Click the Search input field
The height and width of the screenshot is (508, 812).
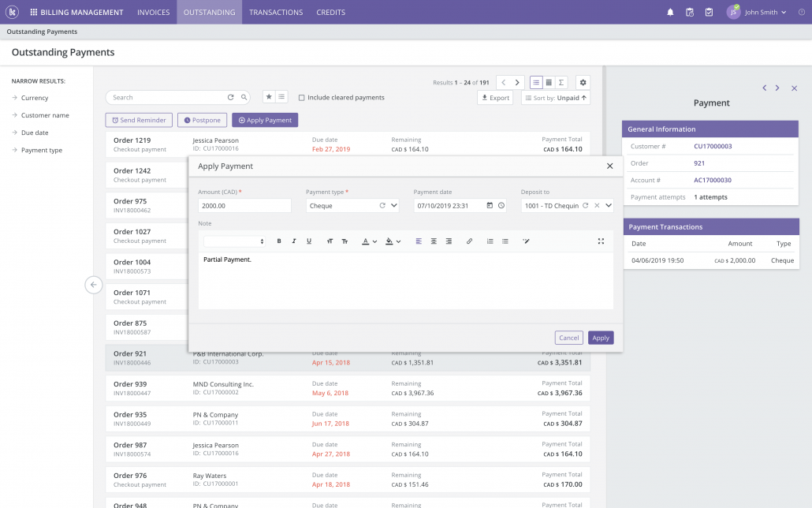pos(168,98)
